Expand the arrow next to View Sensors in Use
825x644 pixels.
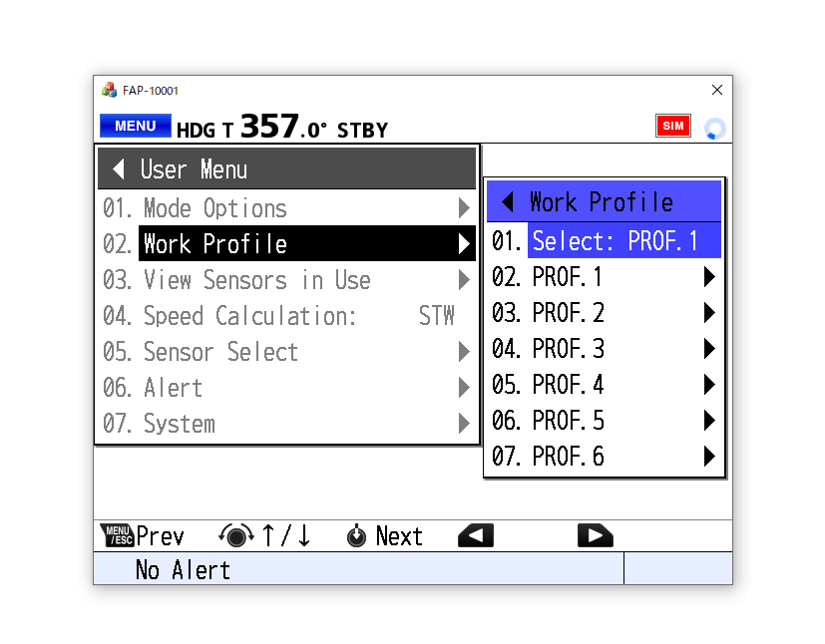(x=464, y=280)
